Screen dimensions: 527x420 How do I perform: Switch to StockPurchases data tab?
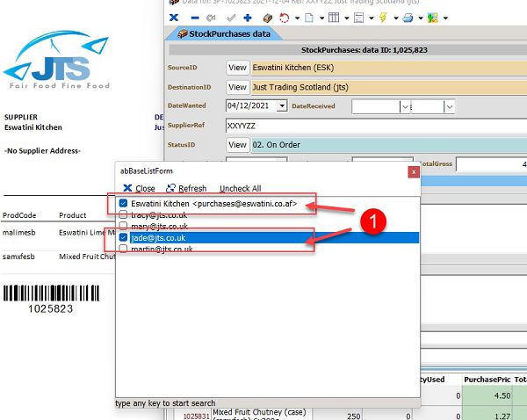224,34
